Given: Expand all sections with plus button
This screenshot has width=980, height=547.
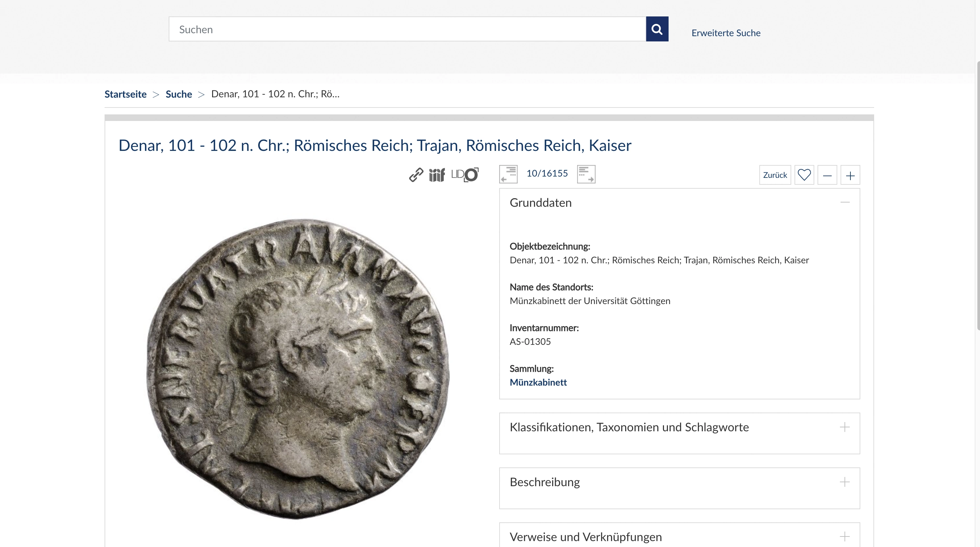Looking at the screenshot, I should coord(850,175).
